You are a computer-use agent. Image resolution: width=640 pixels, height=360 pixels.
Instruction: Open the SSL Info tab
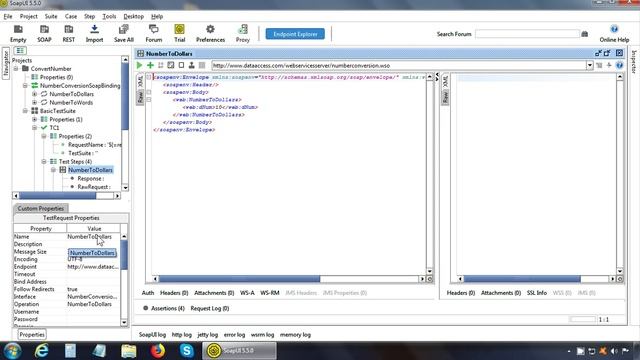click(536, 293)
